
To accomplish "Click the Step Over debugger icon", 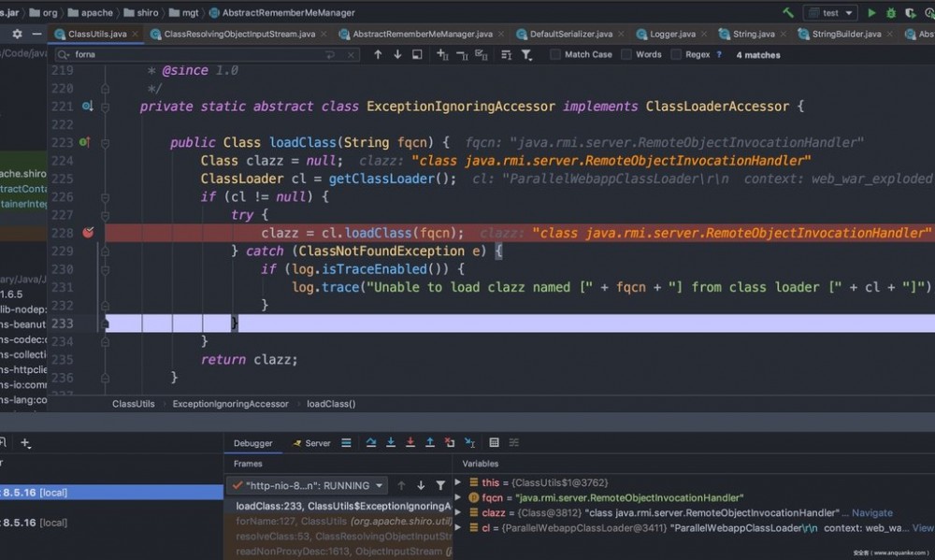I will (x=371, y=443).
